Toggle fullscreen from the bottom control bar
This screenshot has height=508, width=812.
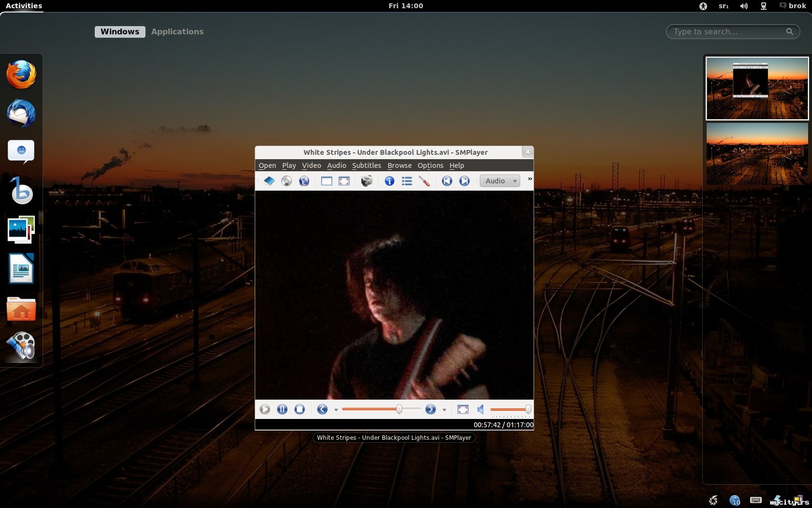click(463, 409)
